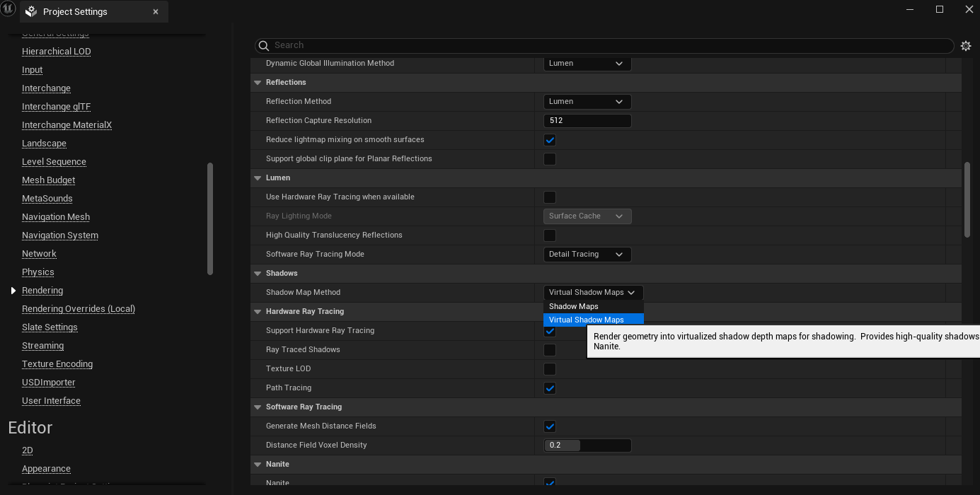980x495 pixels.
Task: Open Physics settings
Action: tap(38, 272)
